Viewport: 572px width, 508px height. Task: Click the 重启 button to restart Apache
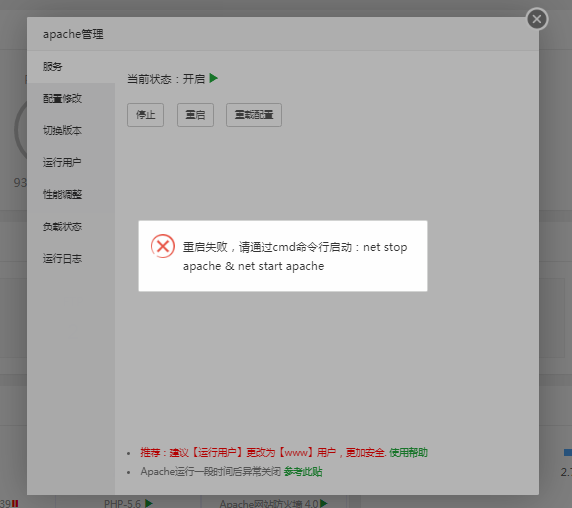196,115
